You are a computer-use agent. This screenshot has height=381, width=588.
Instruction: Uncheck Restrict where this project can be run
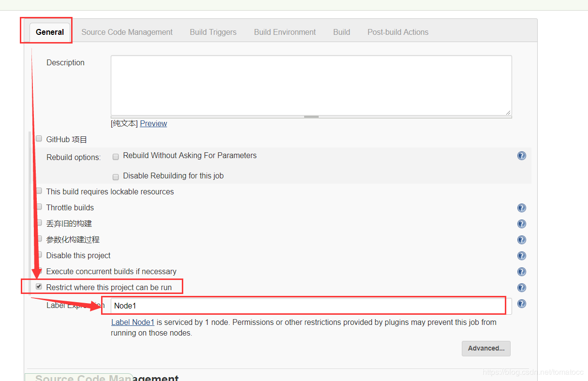(39, 286)
